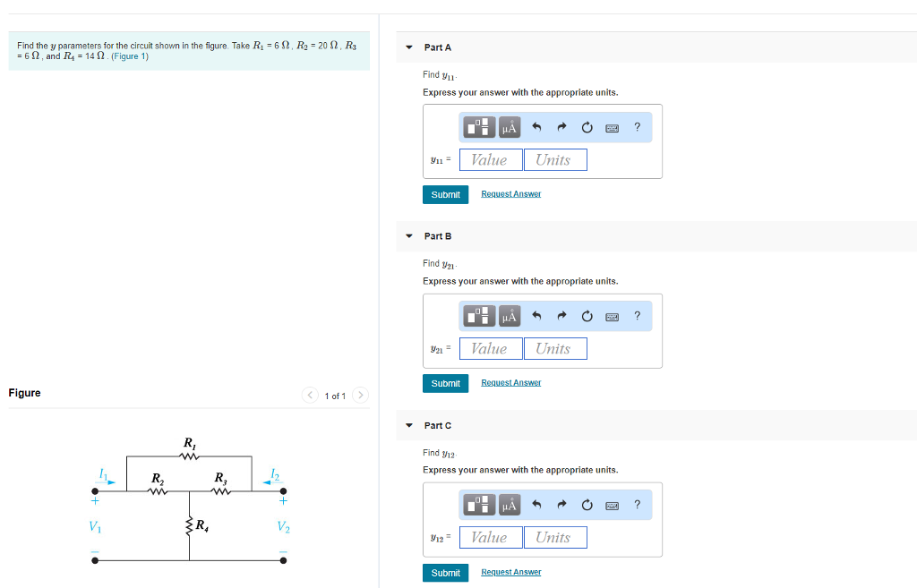Click the help question mark in Part C toolbar
The width and height of the screenshot is (917, 588).
pos(637,504)
